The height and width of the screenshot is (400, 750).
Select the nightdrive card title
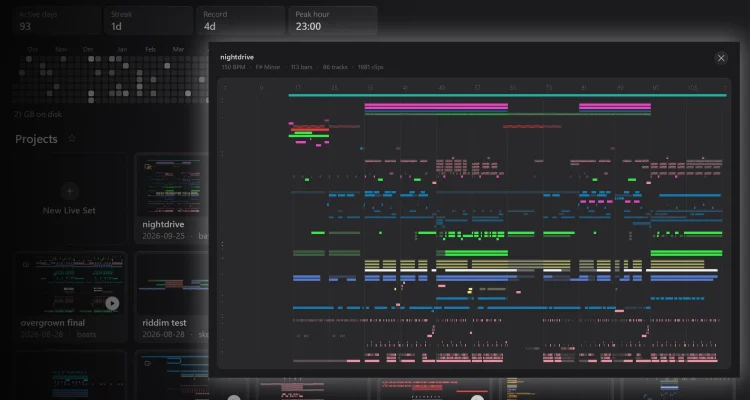(x=163, y=224)
